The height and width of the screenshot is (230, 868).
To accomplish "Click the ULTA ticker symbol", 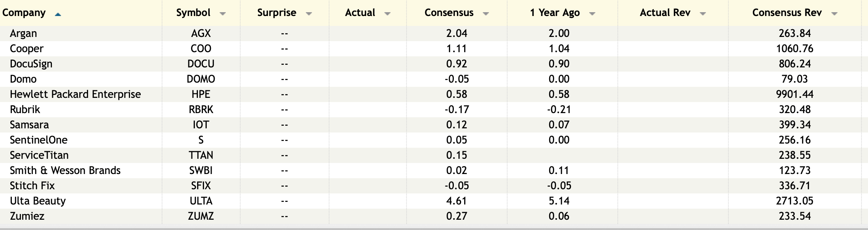I will (x=201, y=201).
